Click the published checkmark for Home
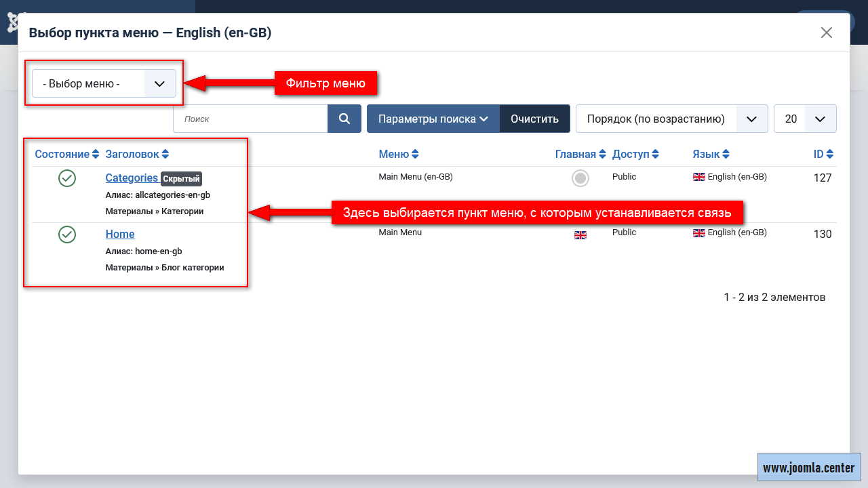 coord(66,235)
